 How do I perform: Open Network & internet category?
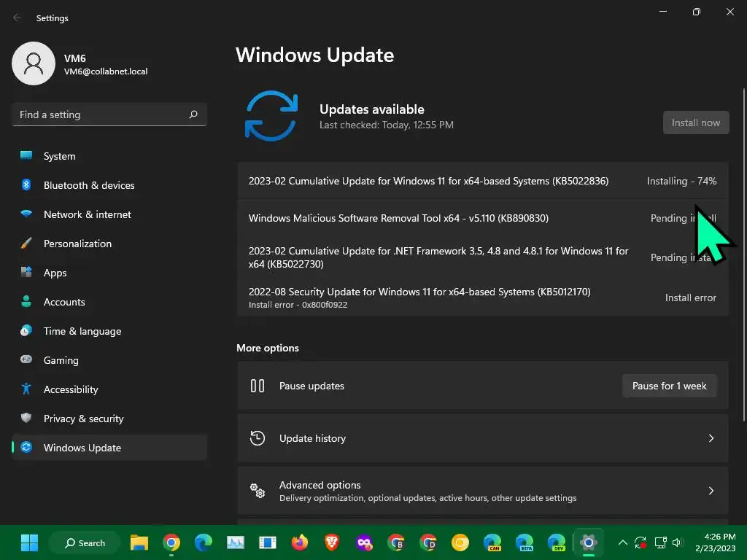pos(109,214)
